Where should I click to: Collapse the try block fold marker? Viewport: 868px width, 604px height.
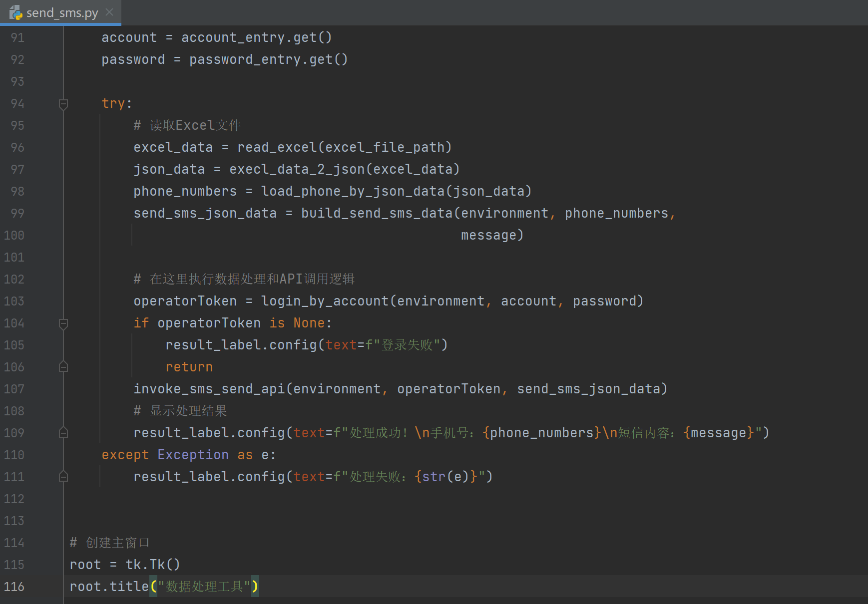63,104
